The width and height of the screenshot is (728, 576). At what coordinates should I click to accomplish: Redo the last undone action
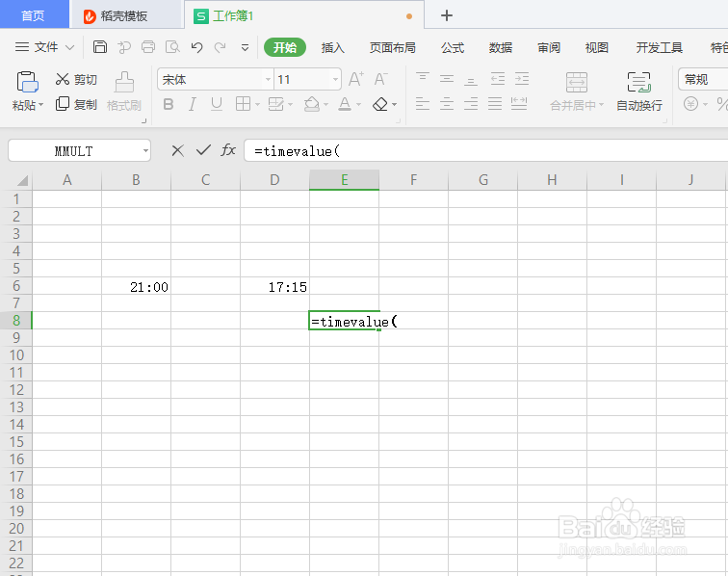point(221,47)
